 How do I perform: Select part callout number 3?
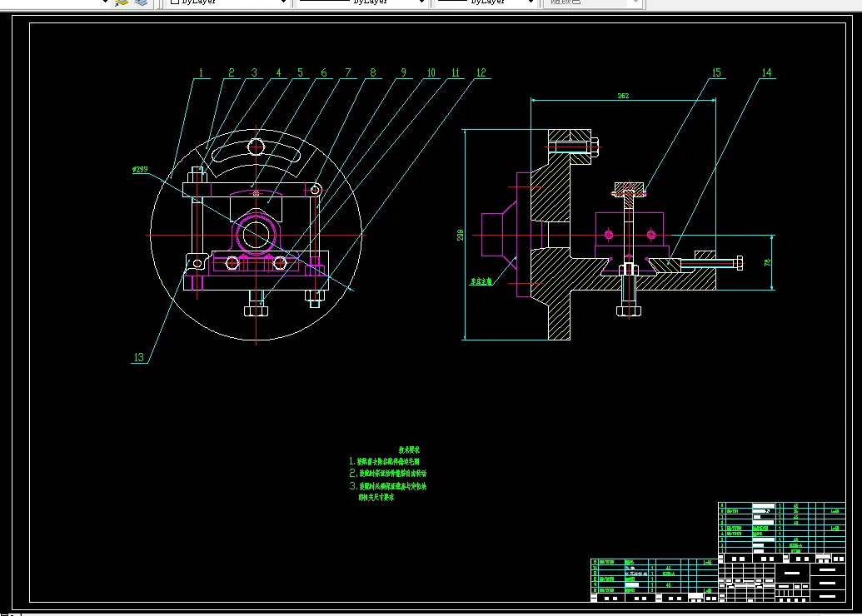[254, 72]
